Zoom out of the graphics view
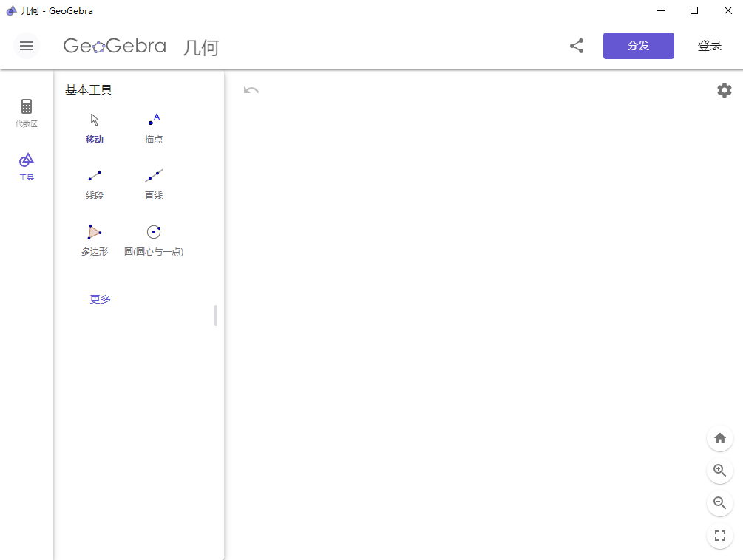 (720, 504)
